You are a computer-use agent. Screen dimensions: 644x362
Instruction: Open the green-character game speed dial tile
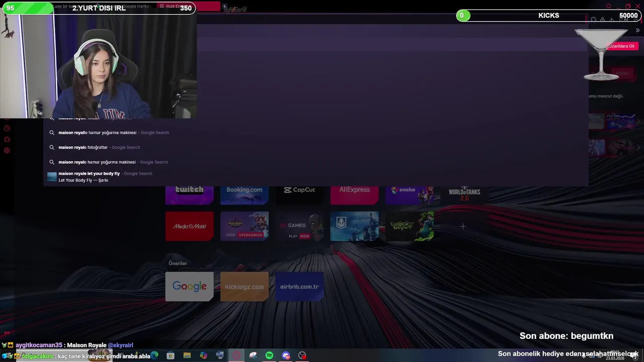pos(410,226)
